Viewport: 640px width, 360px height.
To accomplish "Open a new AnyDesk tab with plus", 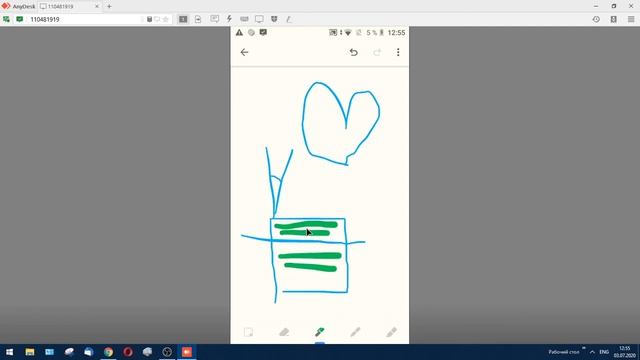I will pyautogui.click(x=109, y=7).
